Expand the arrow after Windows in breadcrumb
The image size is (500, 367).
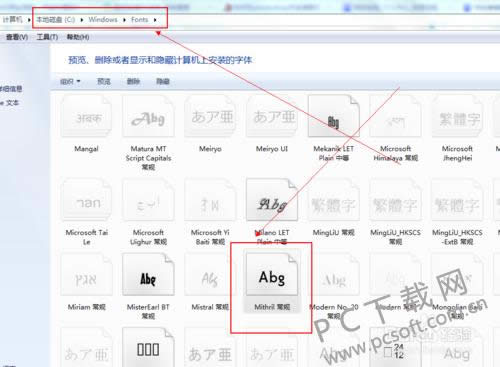[x=124, y=20]
